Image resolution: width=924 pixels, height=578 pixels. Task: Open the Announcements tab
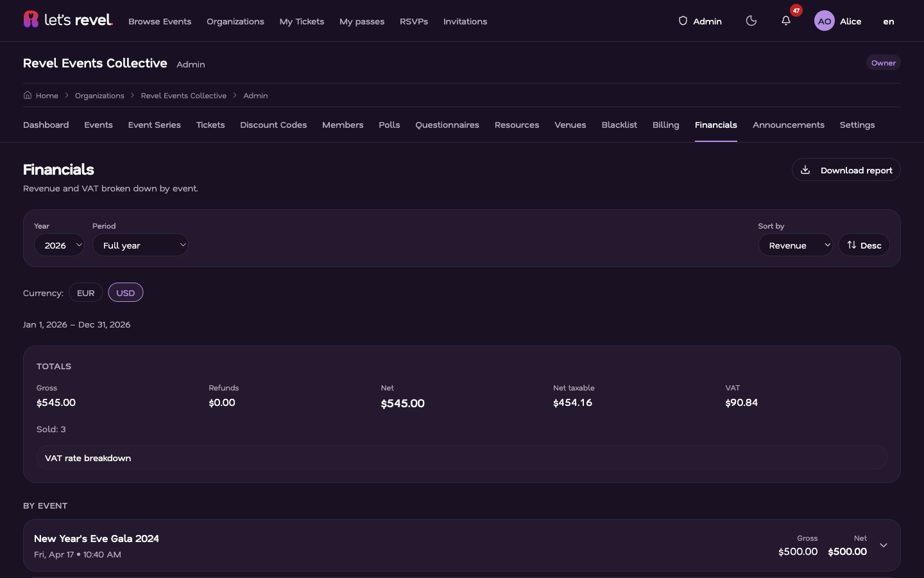(x=788, y=125)
